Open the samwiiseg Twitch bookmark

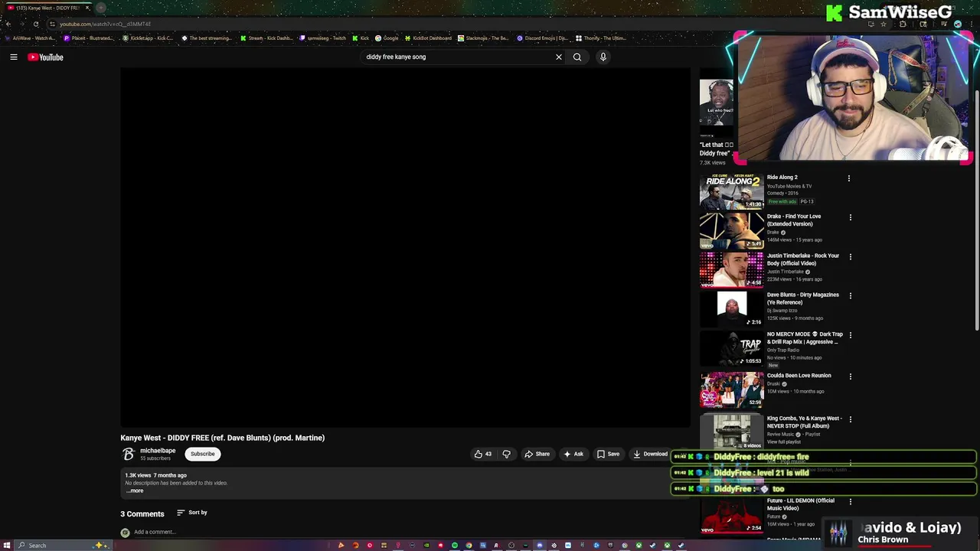(x=323, y=38)
